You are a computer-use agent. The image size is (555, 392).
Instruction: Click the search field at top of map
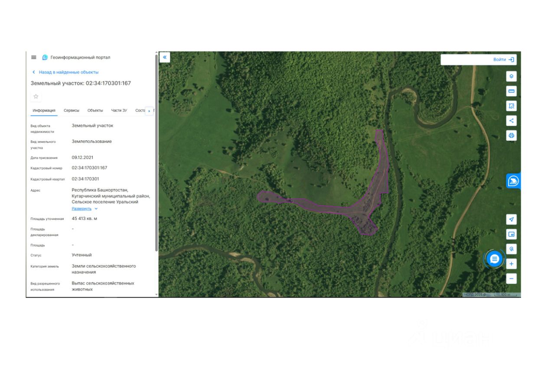point(466,59)
